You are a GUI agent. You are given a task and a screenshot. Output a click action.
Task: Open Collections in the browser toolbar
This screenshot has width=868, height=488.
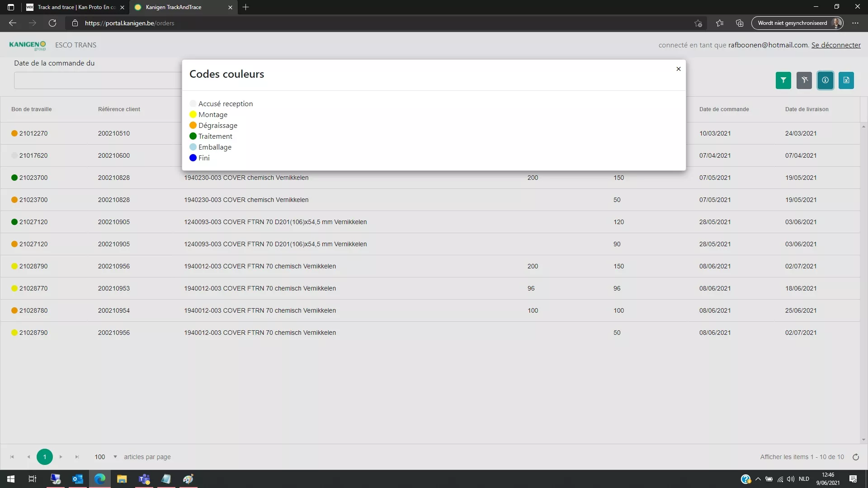(x=739, y=23)
